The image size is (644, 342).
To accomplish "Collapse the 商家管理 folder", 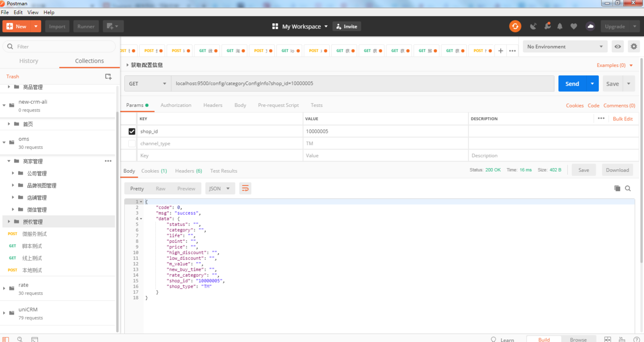I will click(x=9, y=161).
